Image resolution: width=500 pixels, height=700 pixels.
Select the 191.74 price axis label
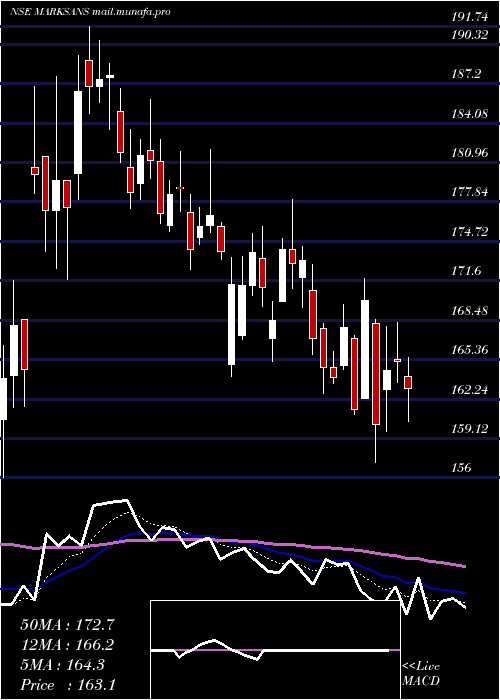point(470,17)
